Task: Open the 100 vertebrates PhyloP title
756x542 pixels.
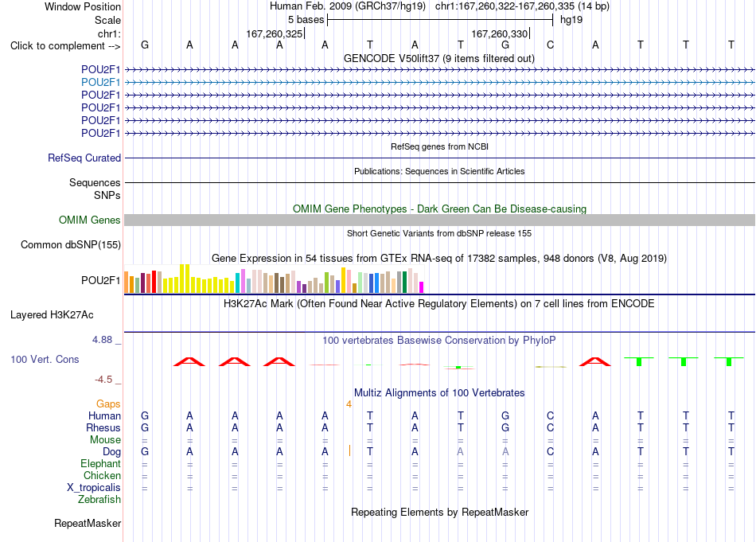Action: pyautogui.click(x=438, y=341)
